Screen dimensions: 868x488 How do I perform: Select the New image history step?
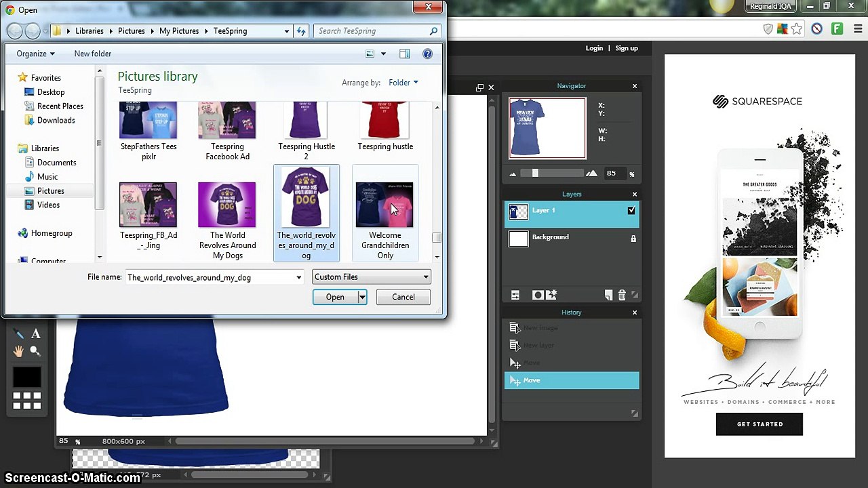[x=572, y=328]
